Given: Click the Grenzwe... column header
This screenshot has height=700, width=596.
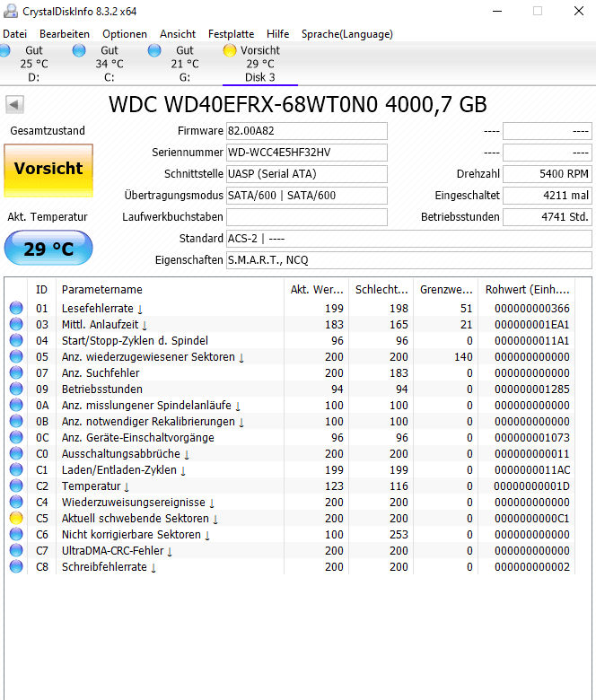Looking at the screenshot, I should coord(446,289).
